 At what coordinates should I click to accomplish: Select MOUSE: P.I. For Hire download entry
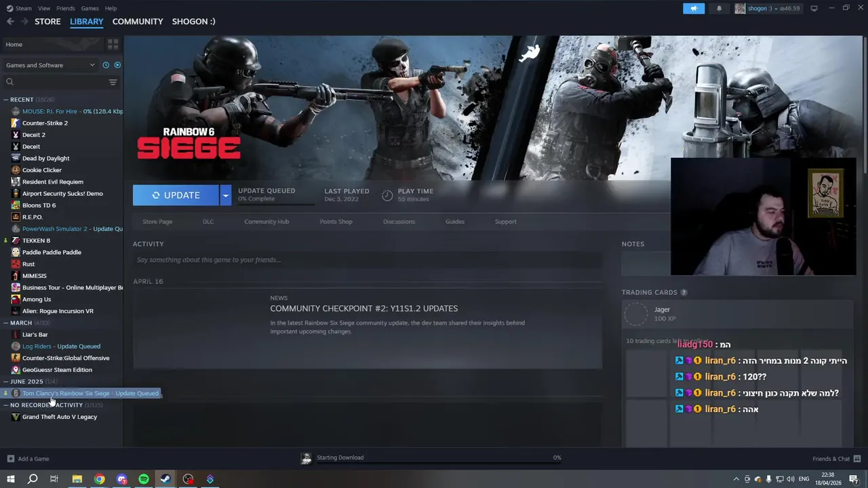(66, 111)
